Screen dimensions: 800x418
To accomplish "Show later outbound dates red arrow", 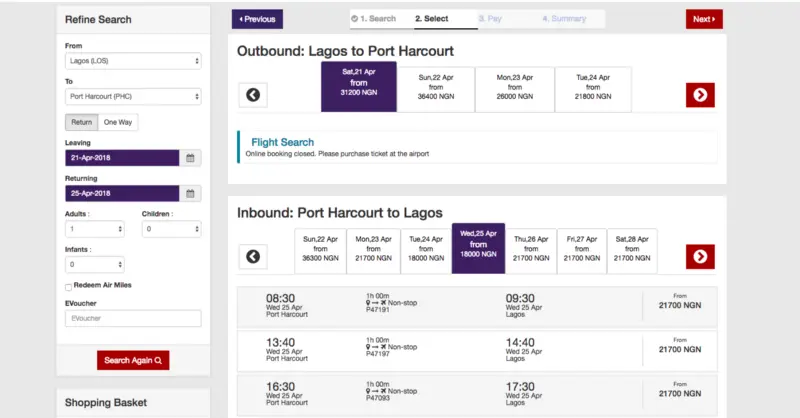I will pos(700,95).
